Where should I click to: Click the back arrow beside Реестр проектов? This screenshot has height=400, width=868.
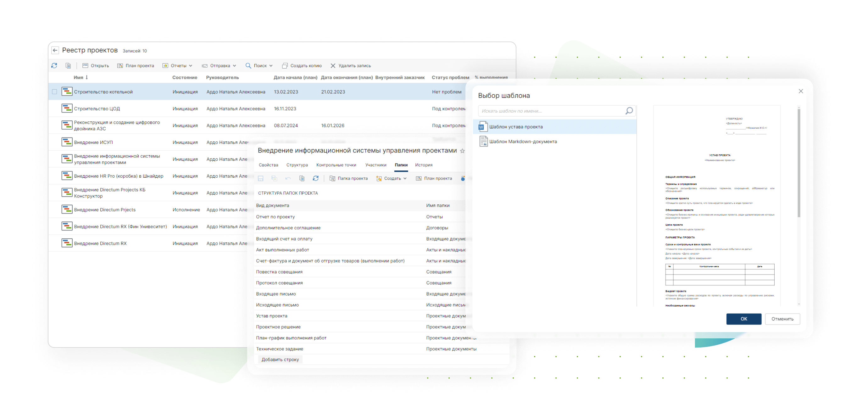click(55, 50)
